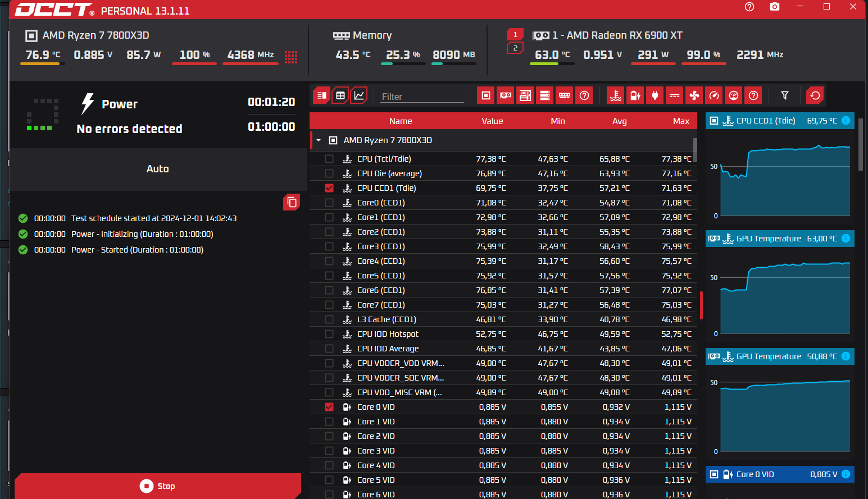Viewport: 868px width, 499px height.
Task: Show power sensors with plug icon
Action: [655, 95]
